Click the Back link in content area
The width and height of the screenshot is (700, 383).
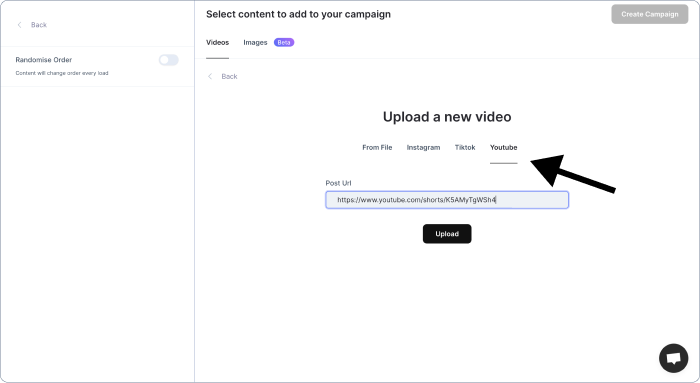click(229, 76)
